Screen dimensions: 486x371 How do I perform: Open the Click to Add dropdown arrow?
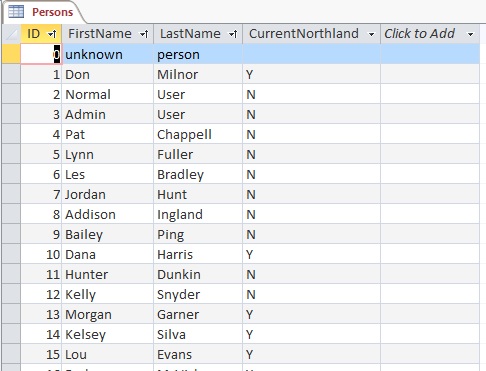tap(470, 34)
